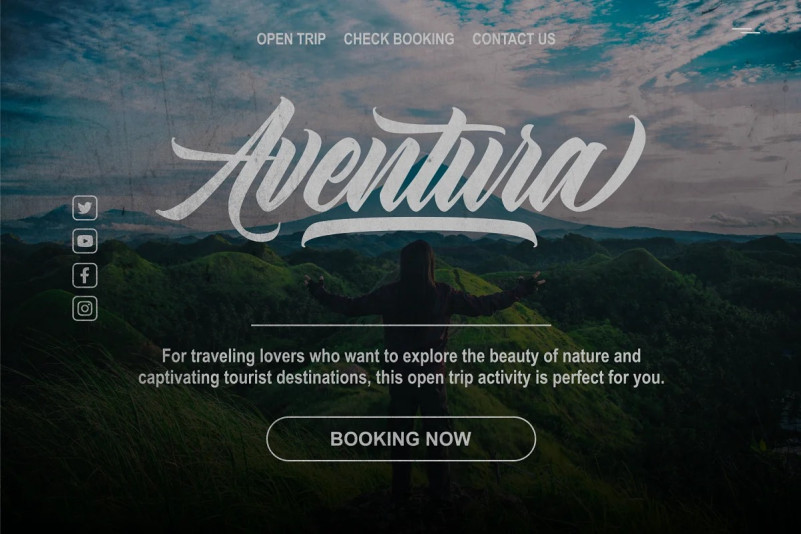Click the BOOKING NOW button
The width and height of the screenshot is (801, 534).
(x=401, y=439)
